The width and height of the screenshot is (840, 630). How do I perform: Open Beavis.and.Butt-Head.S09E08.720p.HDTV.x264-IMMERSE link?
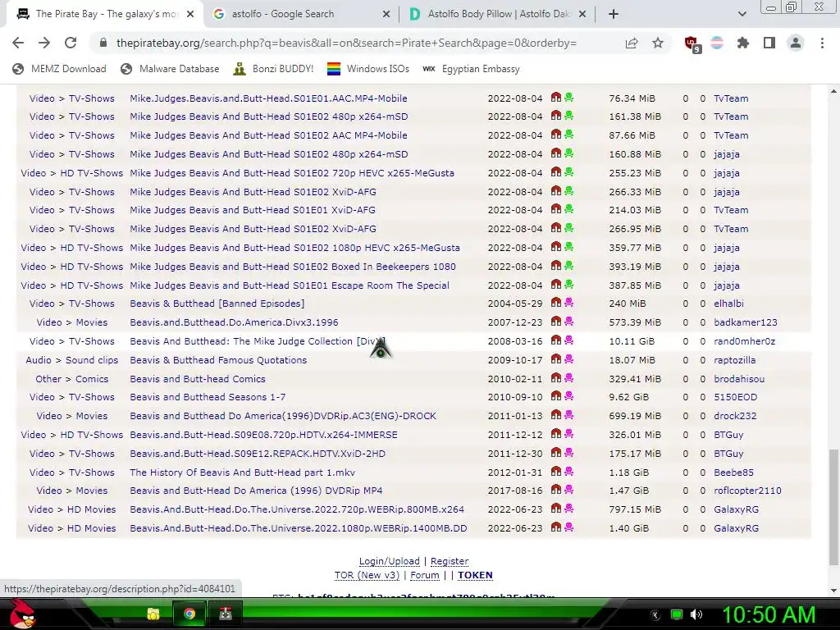pos(263,435)
